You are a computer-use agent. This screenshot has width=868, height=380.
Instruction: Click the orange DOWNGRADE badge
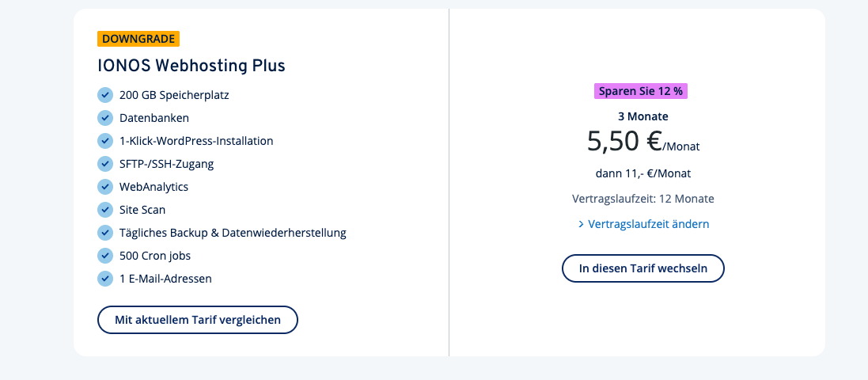(138, 39)
